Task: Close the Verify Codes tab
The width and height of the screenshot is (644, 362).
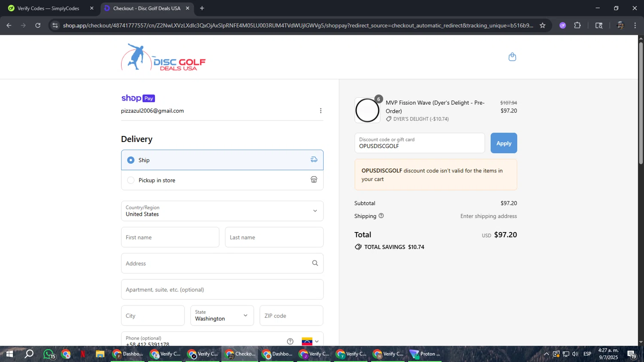Action: 91,8
